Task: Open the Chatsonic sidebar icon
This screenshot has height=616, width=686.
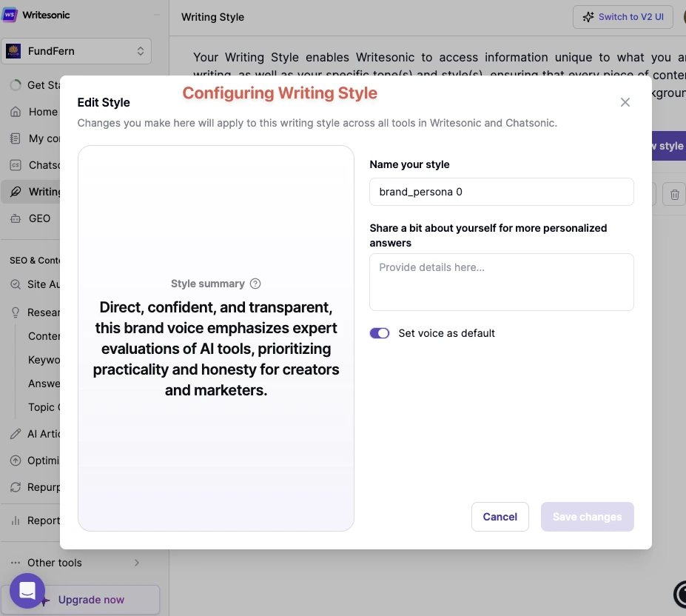Action: tap(16, 165)
